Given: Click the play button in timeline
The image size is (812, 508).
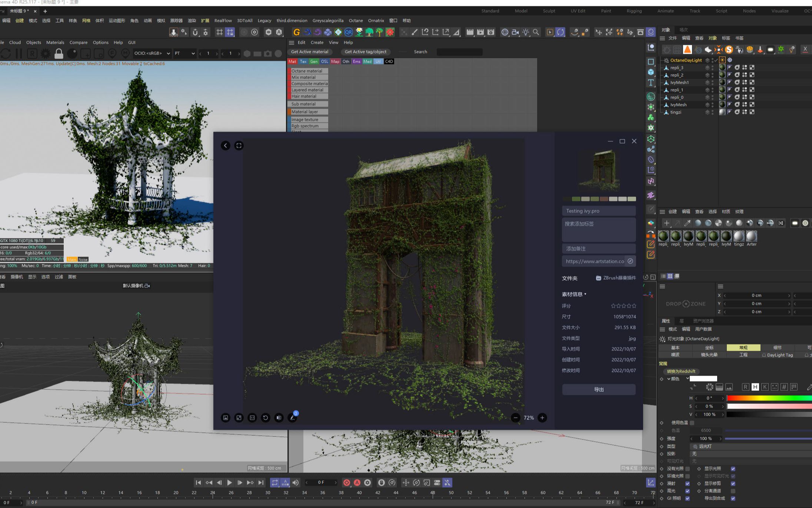Looking at the screenshot, I should click(x=230, y=482).
